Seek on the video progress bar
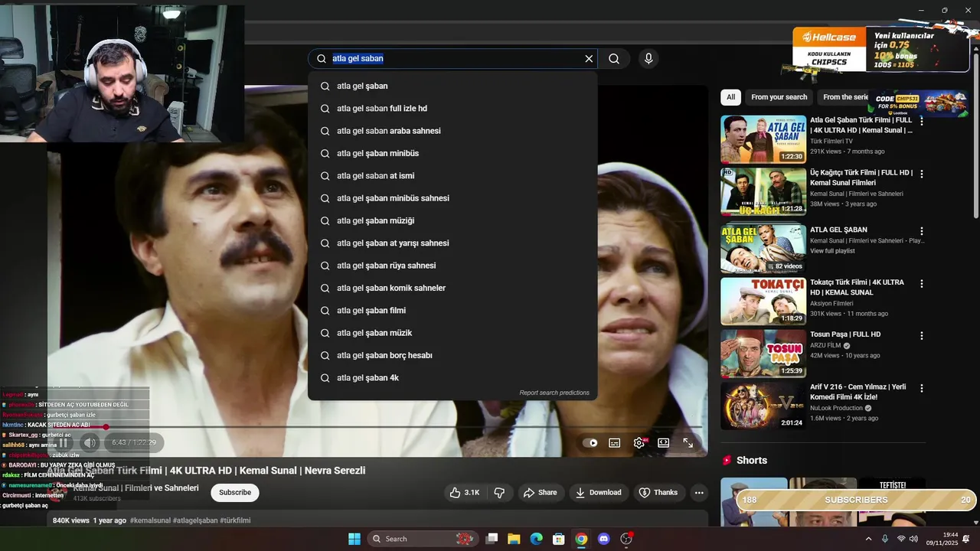The image size is (980, 551). [375, 426]
